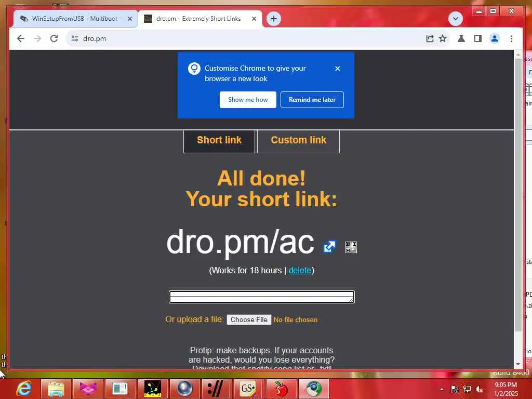
Task: Click the Choose File button
Action: (249, 320)
